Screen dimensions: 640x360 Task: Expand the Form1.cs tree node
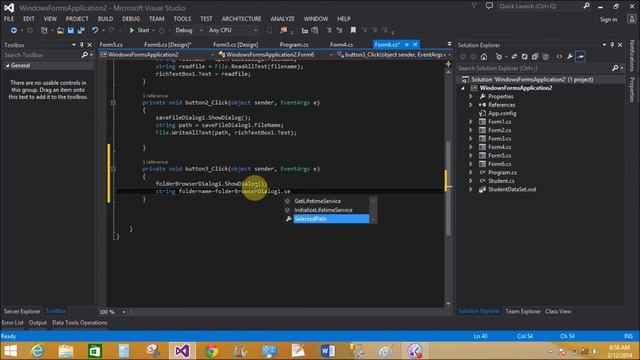(471, 122)
